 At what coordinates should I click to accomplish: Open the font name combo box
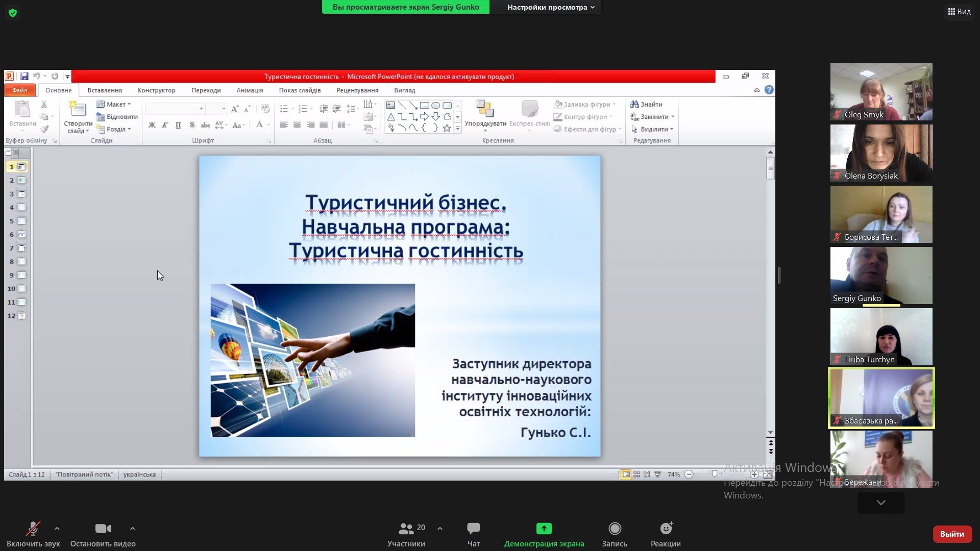(x=175, y=109)
